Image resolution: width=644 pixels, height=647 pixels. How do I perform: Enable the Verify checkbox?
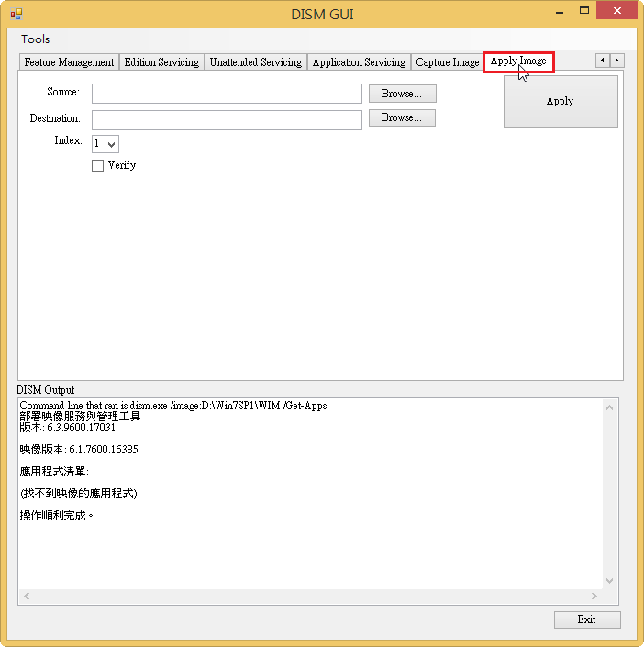coord(98,166)
